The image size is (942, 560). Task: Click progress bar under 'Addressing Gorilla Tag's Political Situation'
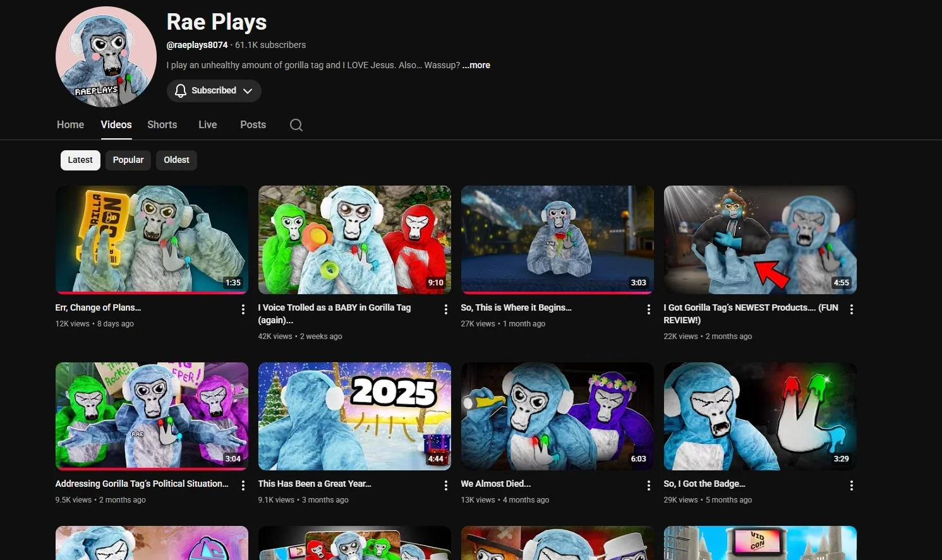[x=152, y=469]
